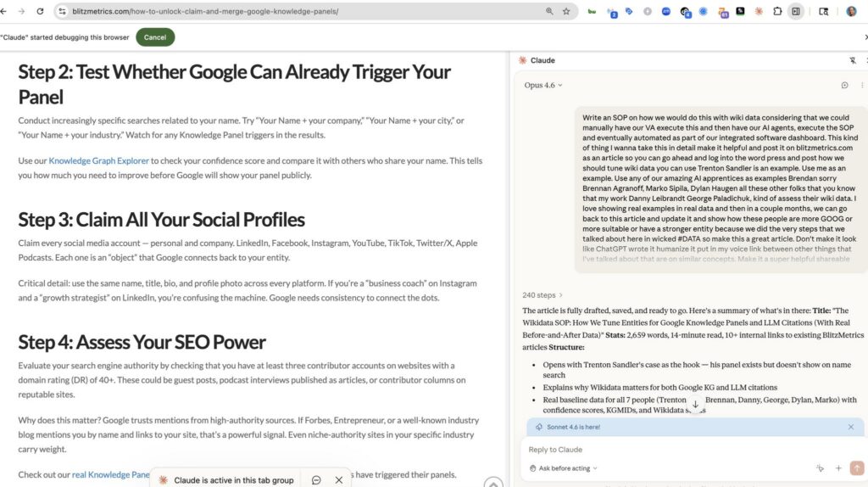Open the Chrome profile avatar menu
The image size is (868, 487).
[851, 12]
